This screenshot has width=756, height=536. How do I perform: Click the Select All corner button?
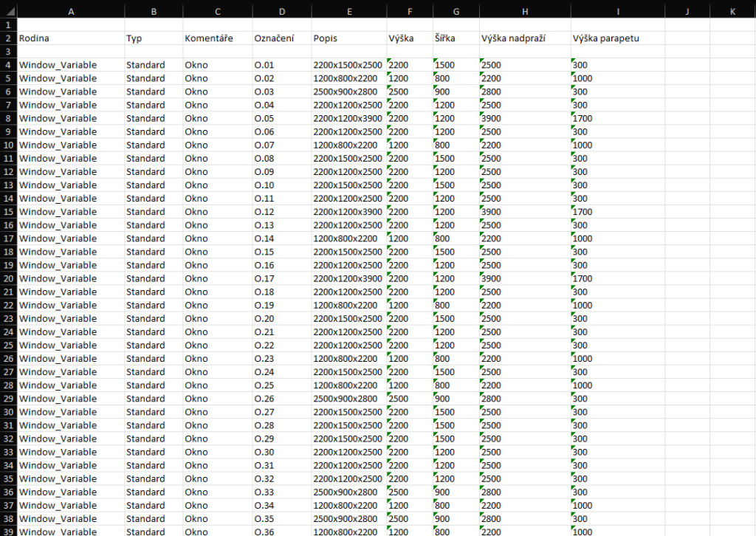pos(8,12)
